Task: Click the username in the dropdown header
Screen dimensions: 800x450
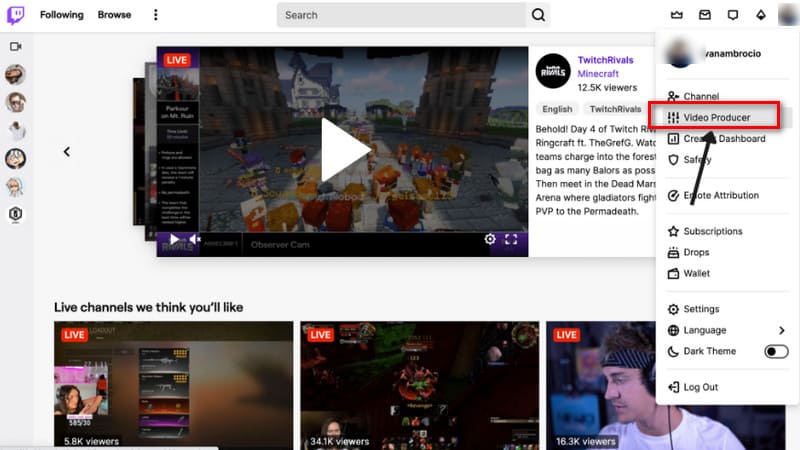Action: pos(733,54)
